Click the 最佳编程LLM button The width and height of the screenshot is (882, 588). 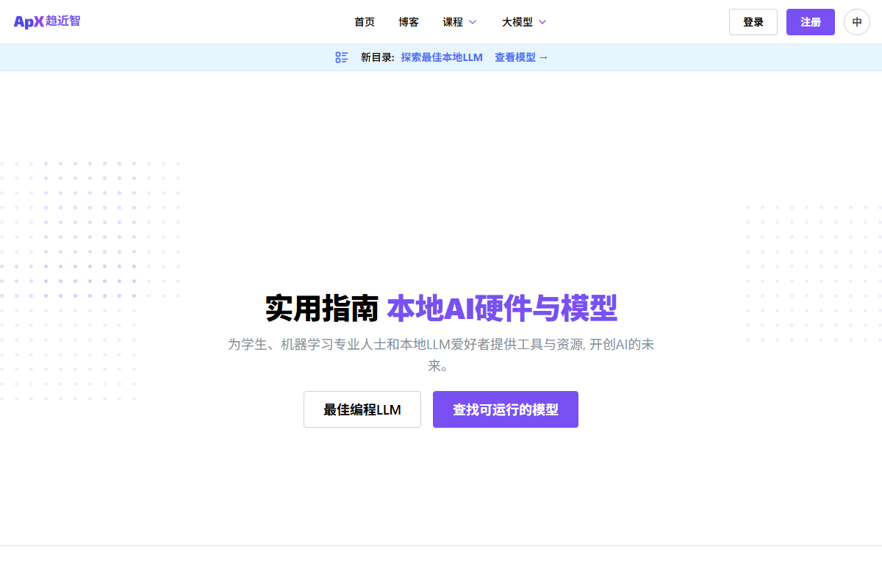click(x=362, y=409)
